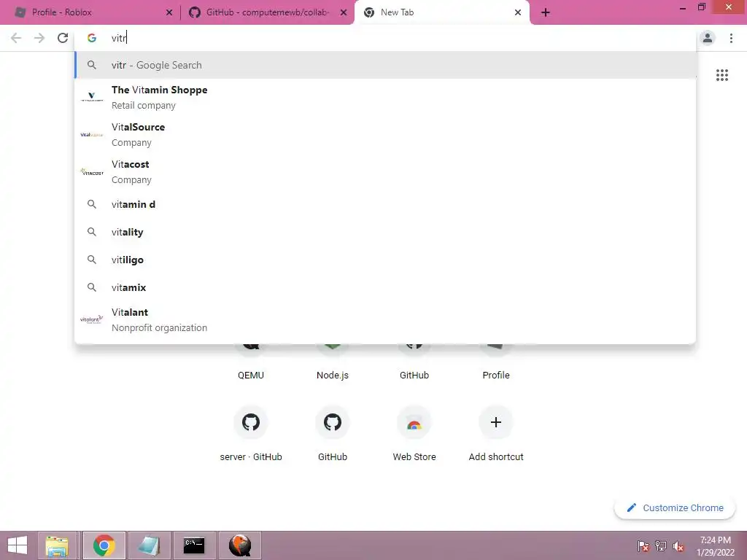This screenshot has width=747, height=560.
Task: Click the browser forward arrow
Action: point(39,38)
